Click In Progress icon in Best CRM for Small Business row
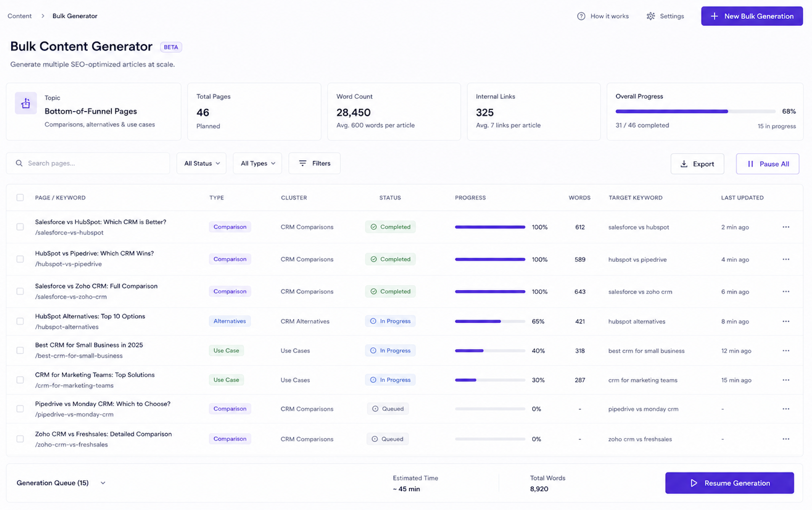This screenshot has height=510, width=812. 373,351
